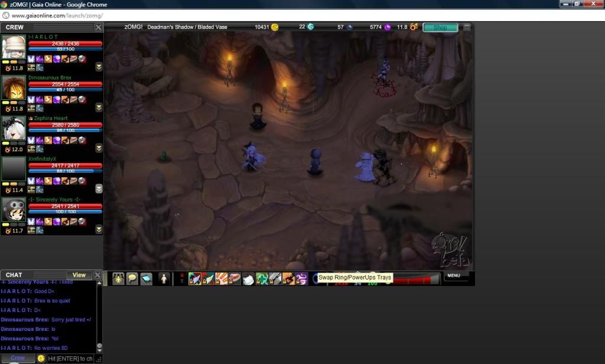Click the browser address bar URL

57,16
